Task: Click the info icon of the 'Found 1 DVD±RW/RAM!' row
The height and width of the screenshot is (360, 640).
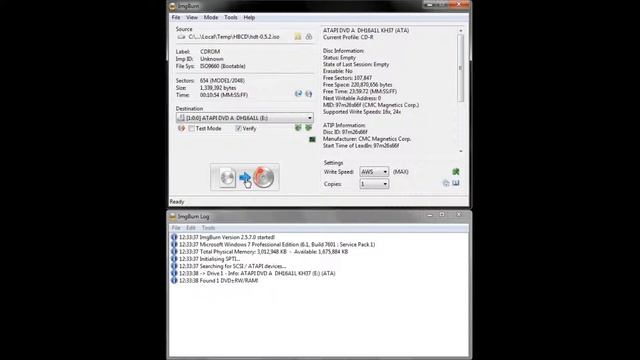Action: click(174, 281)
